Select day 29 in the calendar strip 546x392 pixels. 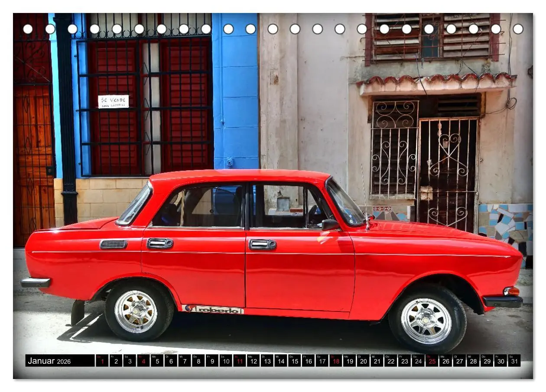[487, 361]
